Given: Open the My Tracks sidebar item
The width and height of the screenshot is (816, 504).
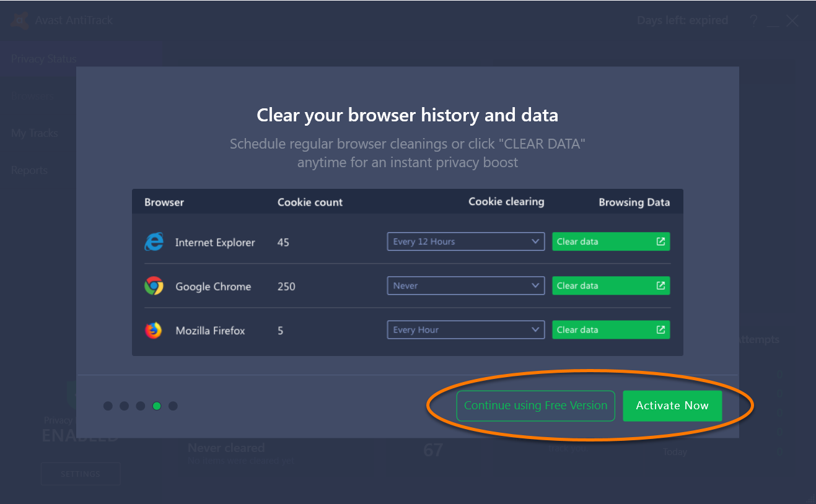Looking at the screenshot, I should (35, 133).
